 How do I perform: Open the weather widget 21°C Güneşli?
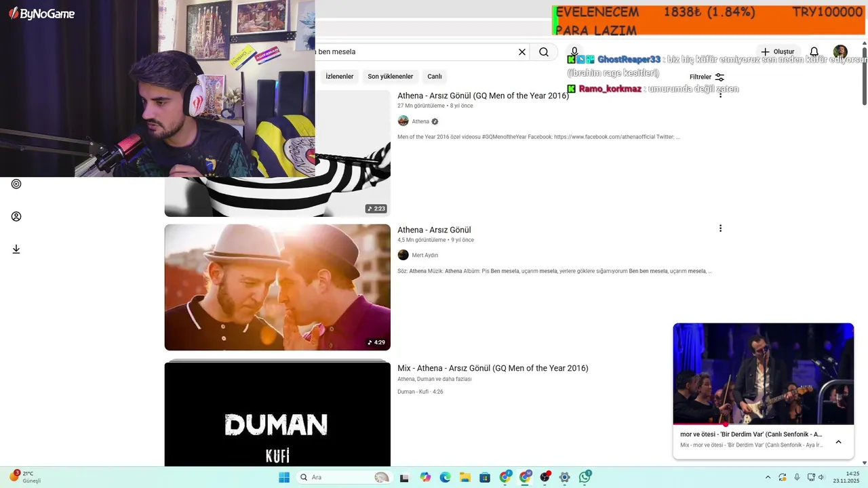(x=25, y=477)
